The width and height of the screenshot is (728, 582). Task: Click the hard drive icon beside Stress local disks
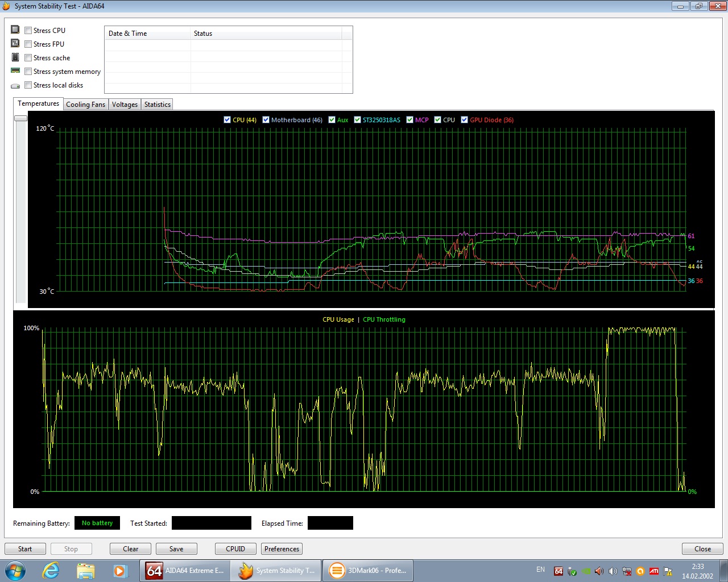coord(15,86)
